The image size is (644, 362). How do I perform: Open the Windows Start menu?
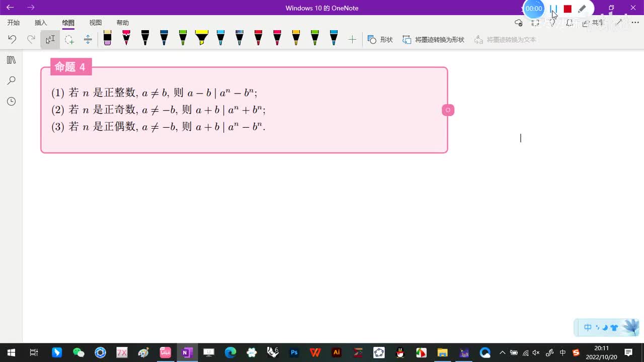(11, 352)
